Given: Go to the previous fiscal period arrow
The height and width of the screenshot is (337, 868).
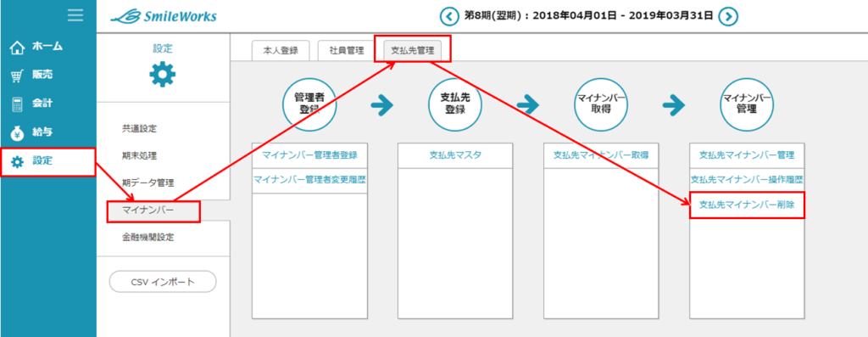Looking at the screenshot, I should pos(449,16).
